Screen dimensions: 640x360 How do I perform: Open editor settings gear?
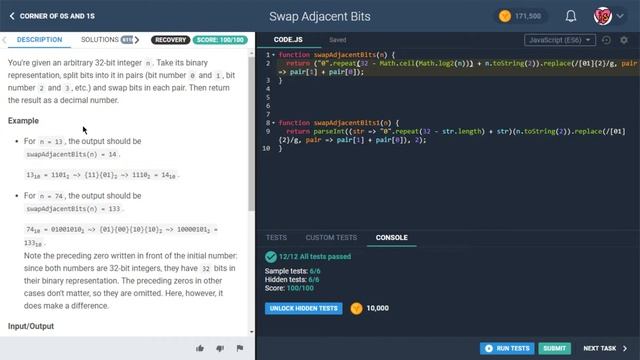click(624, 40)
